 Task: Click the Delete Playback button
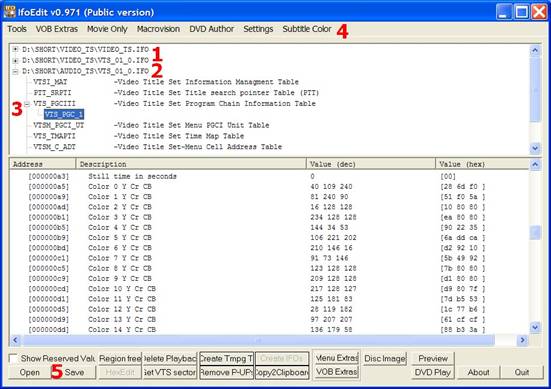(x=169, y=359)
